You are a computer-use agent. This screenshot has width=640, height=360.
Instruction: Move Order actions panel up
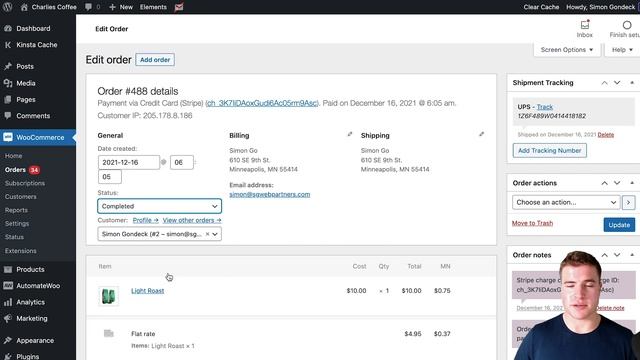(x=604, y=183)
